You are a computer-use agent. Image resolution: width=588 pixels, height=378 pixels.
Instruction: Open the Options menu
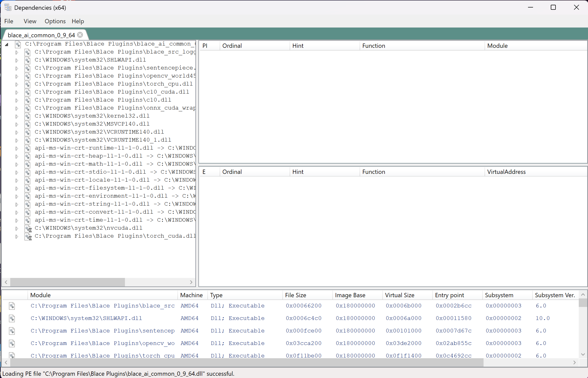point(55,21)
